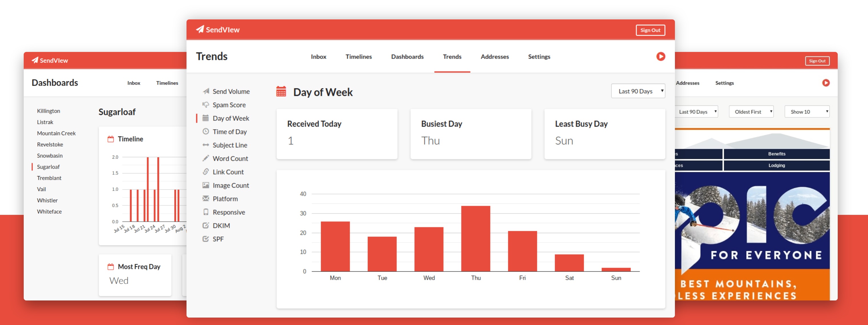868x325 pixels.
Task: Switch to the Addresses tab in Trends
Action: 494,56
